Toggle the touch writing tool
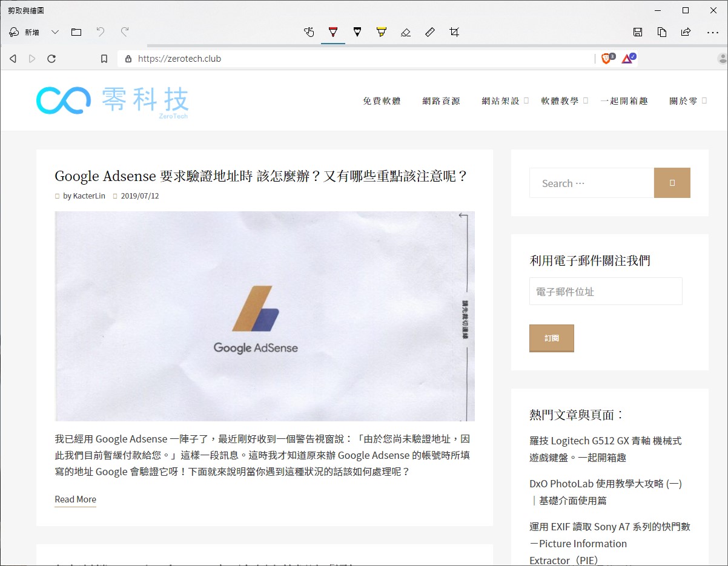The width and height of the screenshot is (728, 566). 309,32
